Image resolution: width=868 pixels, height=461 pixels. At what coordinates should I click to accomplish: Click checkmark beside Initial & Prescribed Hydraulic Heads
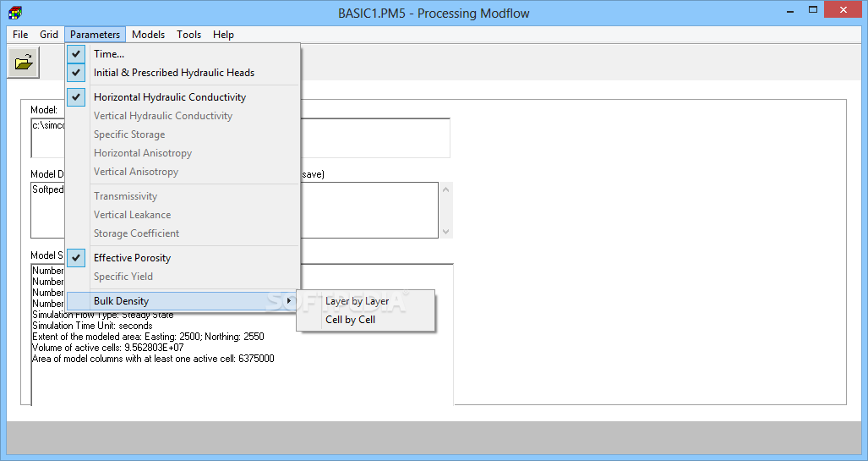(76, 73)
